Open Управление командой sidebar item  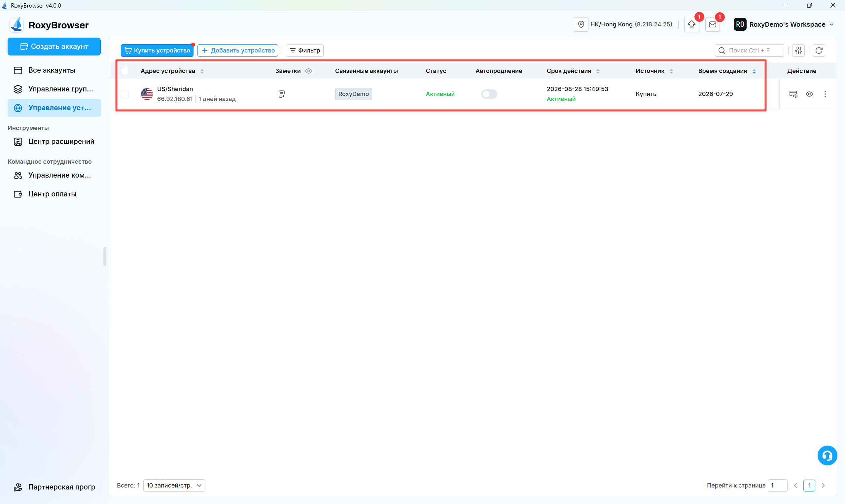click(x=54, y=175)
